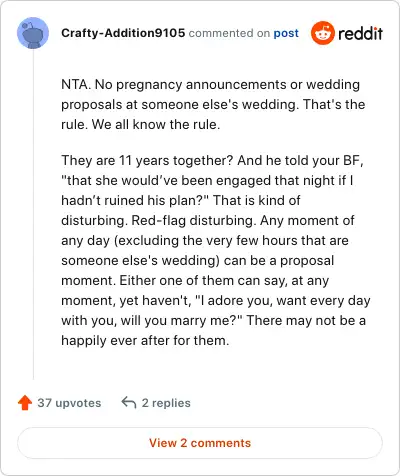Click the reply arrow icon

pyautogui.click(x=129, y=402)
